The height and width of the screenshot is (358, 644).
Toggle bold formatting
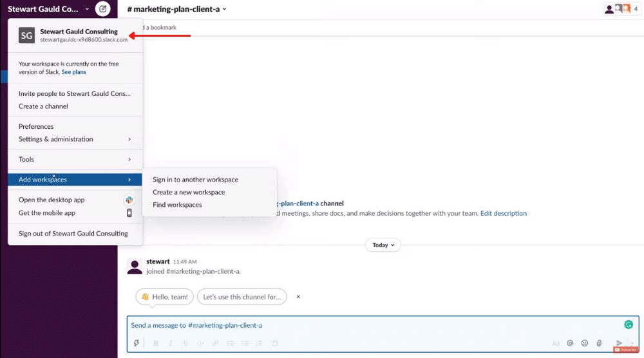click(156, 343)
